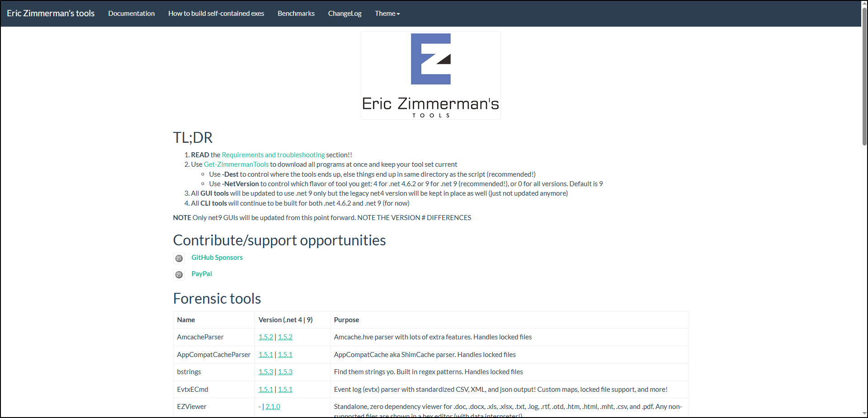Download EvtxECmd .net 4 version 1.5.1
The width and height of the screenshot is (868, 418).
[x=266, y=390]
